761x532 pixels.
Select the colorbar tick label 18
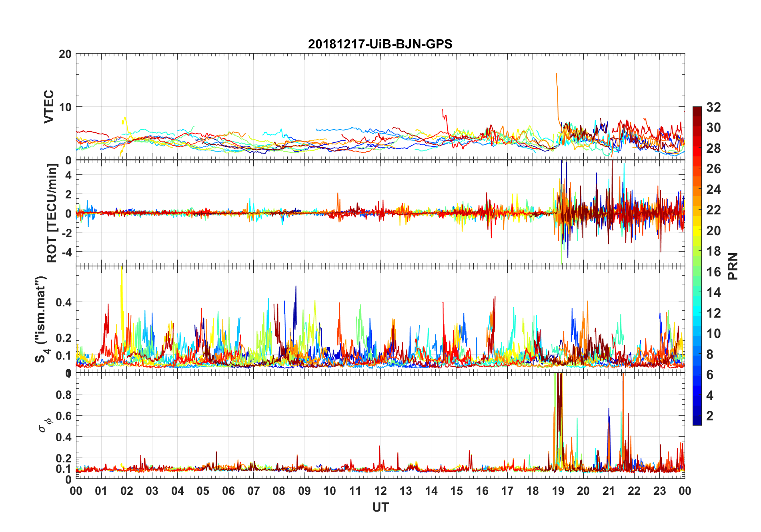pyautogui.click(x=714, y=251)
